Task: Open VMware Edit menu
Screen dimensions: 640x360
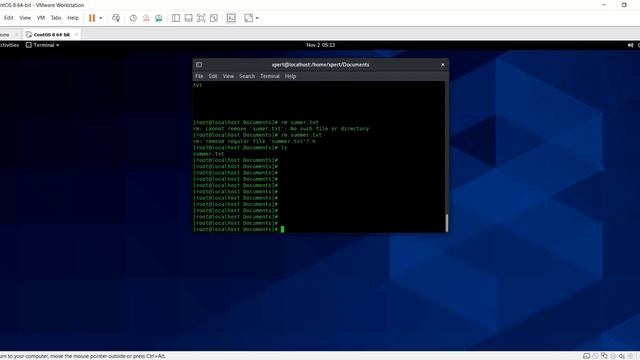Action: [9, 18]
